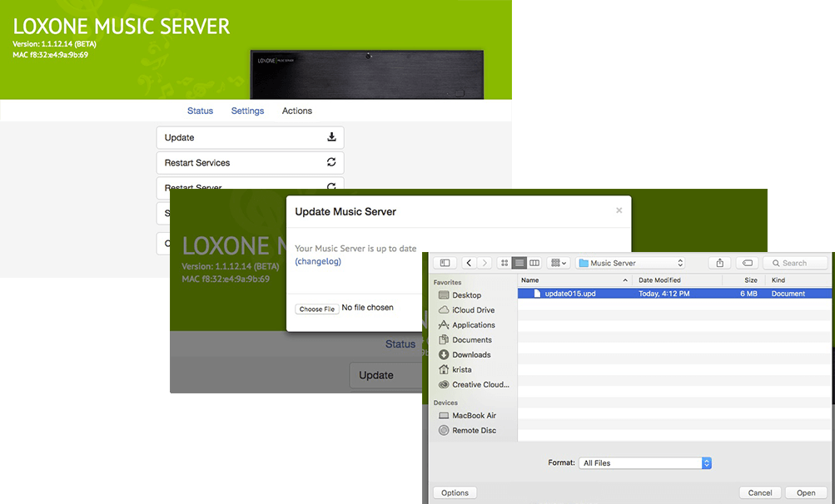Click the back navigation arrow

coord(470,262)
